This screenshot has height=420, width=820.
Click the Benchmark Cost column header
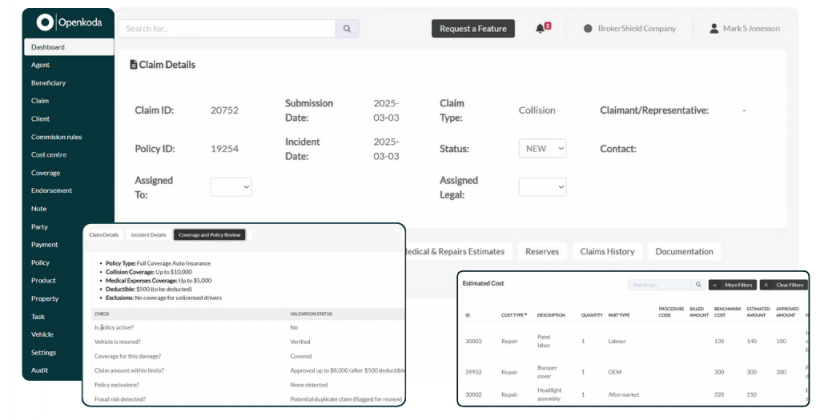pos(727,312)
